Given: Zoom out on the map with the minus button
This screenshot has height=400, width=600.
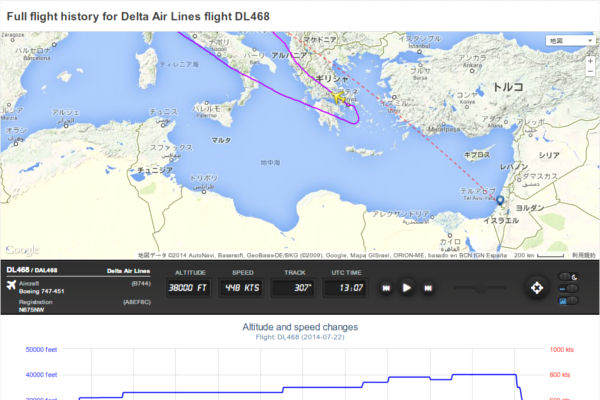Looking at the screenshot, I should point(590,71).
